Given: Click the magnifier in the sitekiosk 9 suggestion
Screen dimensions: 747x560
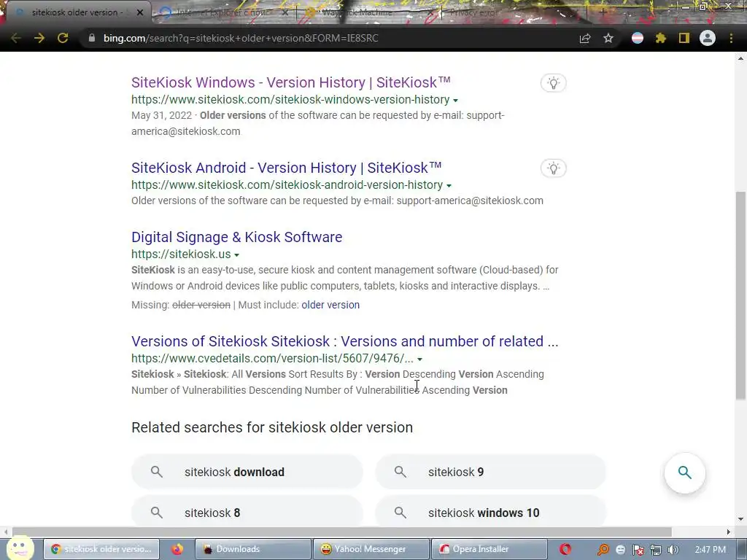Looking at the screenshot, I should coord(400,472).
